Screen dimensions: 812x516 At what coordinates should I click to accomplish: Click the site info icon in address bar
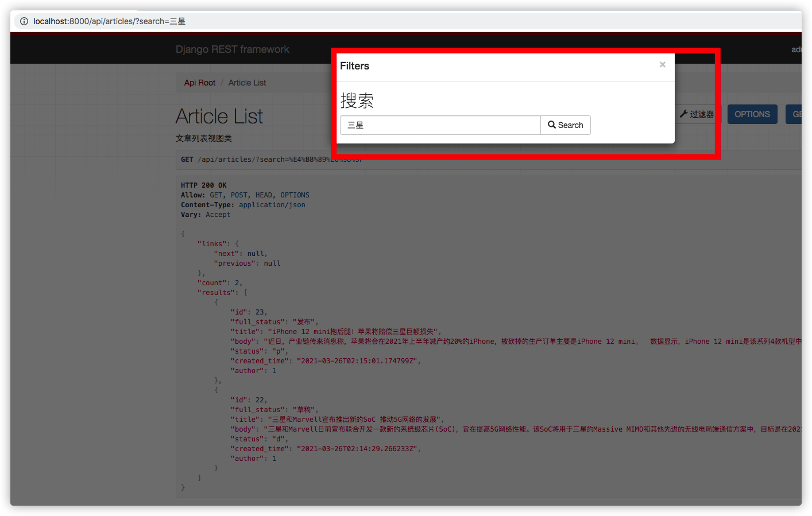point(24,21)
